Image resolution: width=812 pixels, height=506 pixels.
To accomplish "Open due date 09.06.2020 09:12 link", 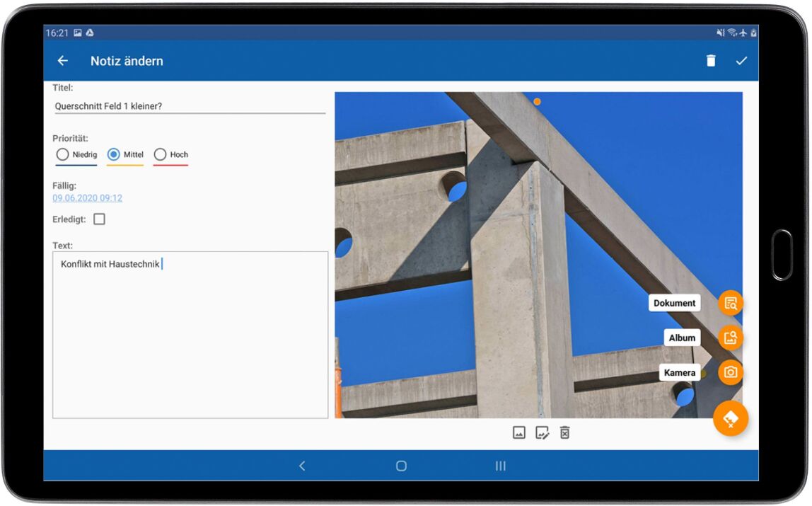I will (x=88, y=198).
